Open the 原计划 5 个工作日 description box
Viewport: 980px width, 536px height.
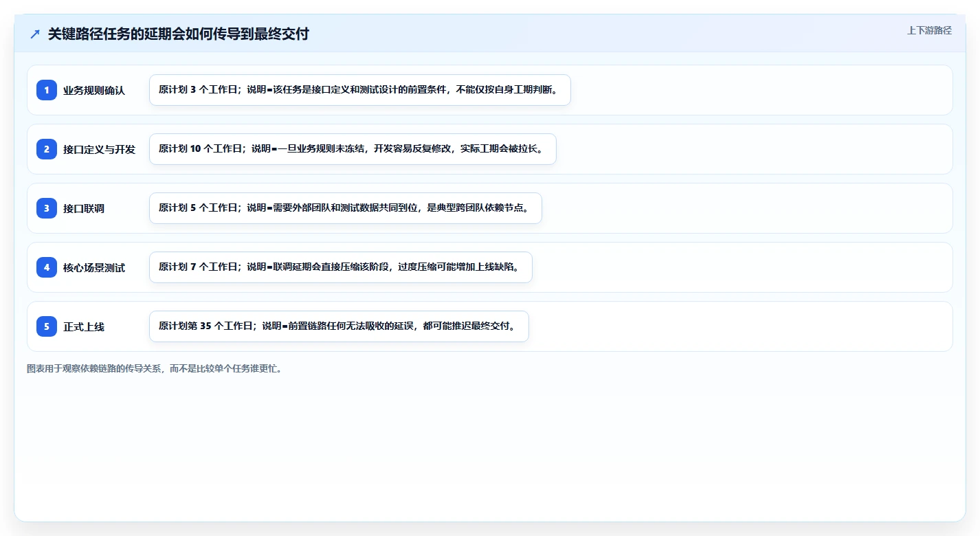[x=346, y=208]
